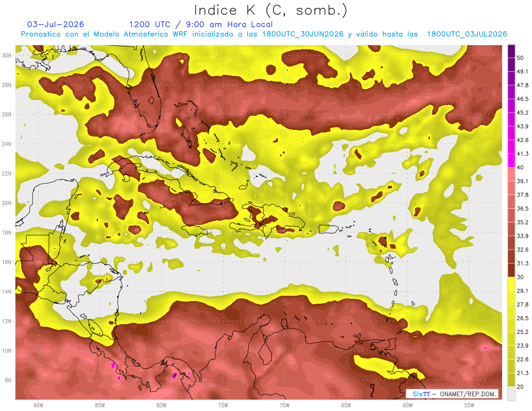Click the 80W longitude label
Image resolution: width=532 pixels, height=411 pixels.
(x=161, y=405)
